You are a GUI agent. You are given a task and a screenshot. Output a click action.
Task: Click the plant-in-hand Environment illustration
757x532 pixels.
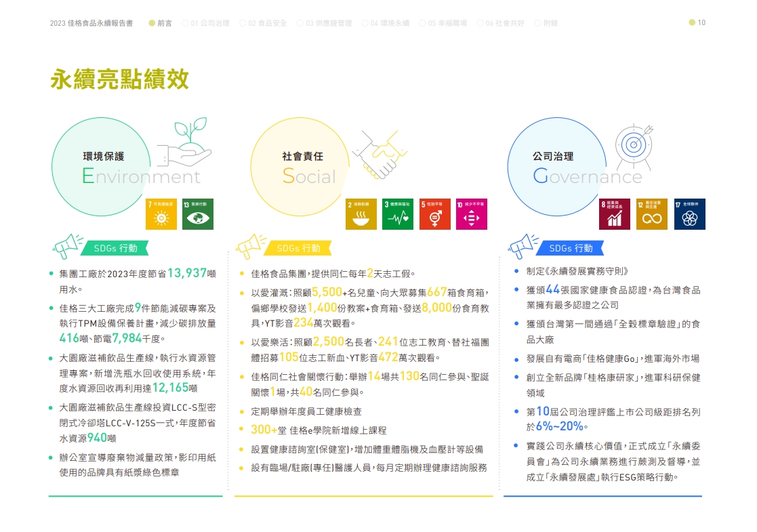click(x=185, y=142)
